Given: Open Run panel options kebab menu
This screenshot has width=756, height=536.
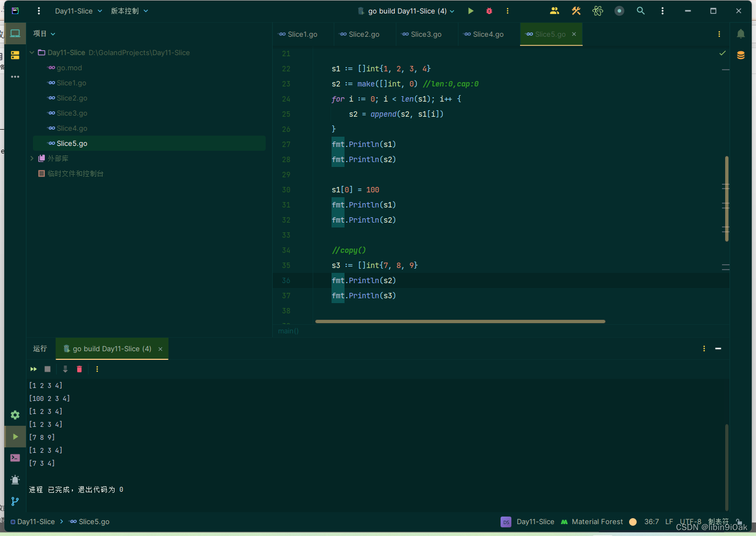Looking at the screenshot, I should (x=704, y=349).
